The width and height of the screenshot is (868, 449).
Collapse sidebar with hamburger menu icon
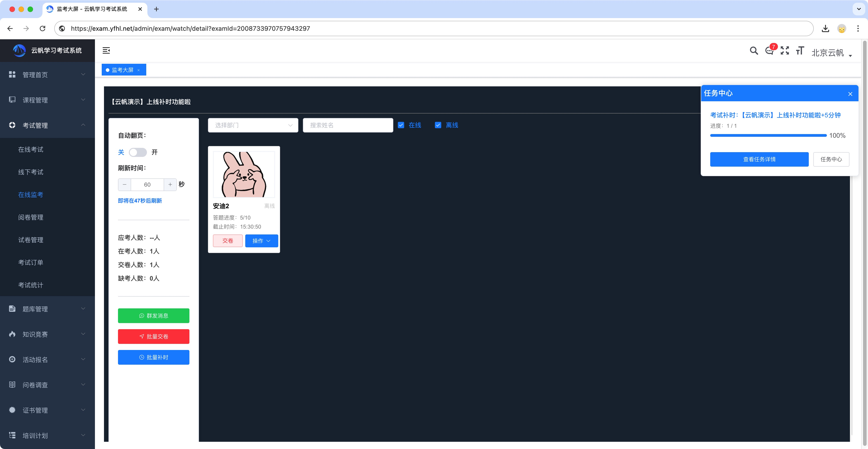106,51
